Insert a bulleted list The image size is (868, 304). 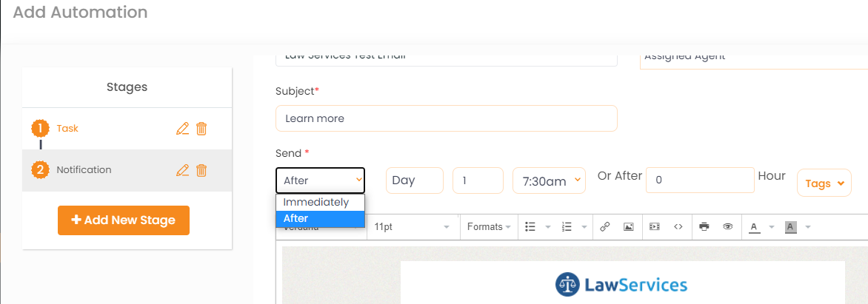point(530,226)
